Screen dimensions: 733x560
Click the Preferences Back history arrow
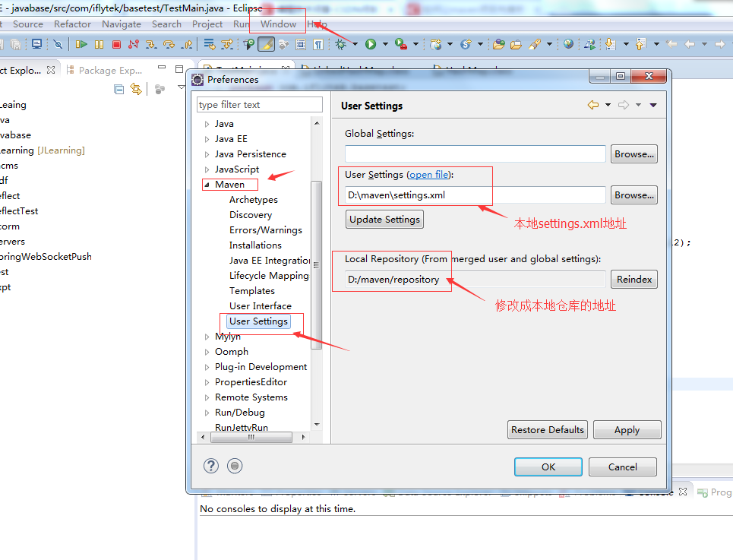click(593, 105)
